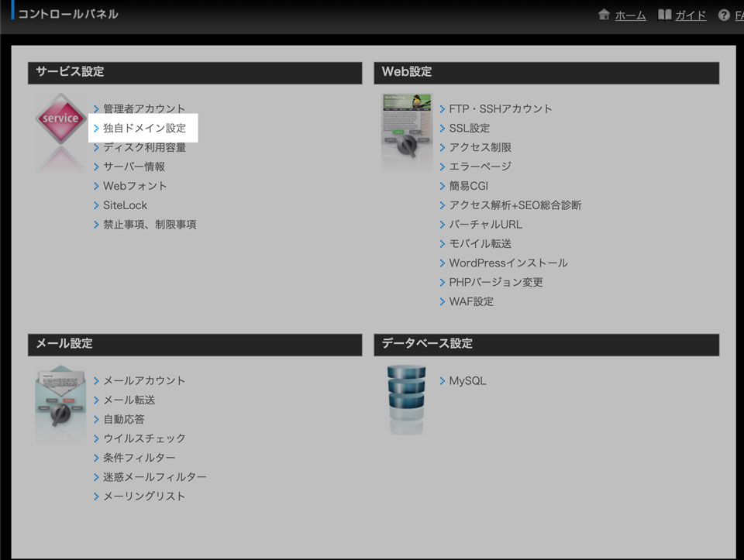The width and height of the screenshot is (744, 560).
Task: Click the コントロールパネル title text
Action: 68,14
